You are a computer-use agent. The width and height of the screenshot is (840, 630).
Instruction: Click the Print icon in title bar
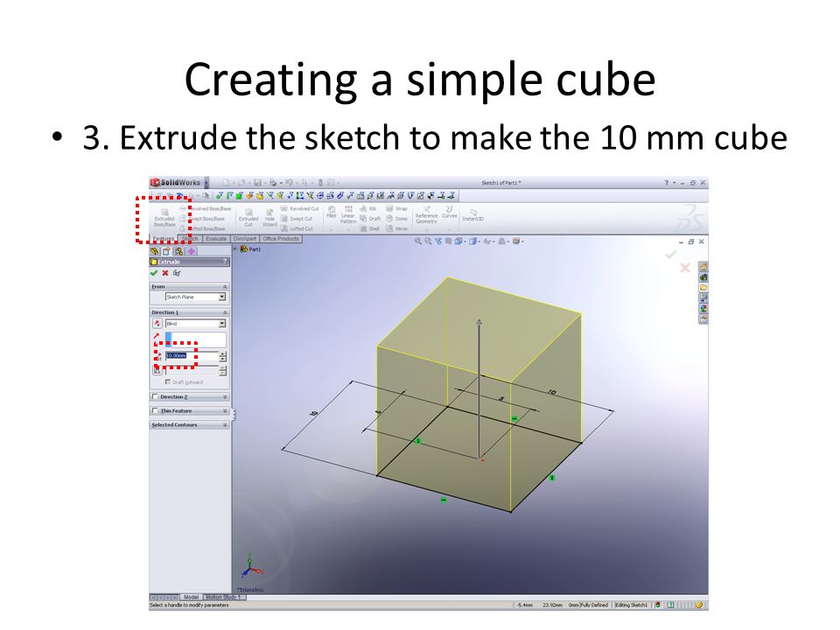click(x=273, y=183)
